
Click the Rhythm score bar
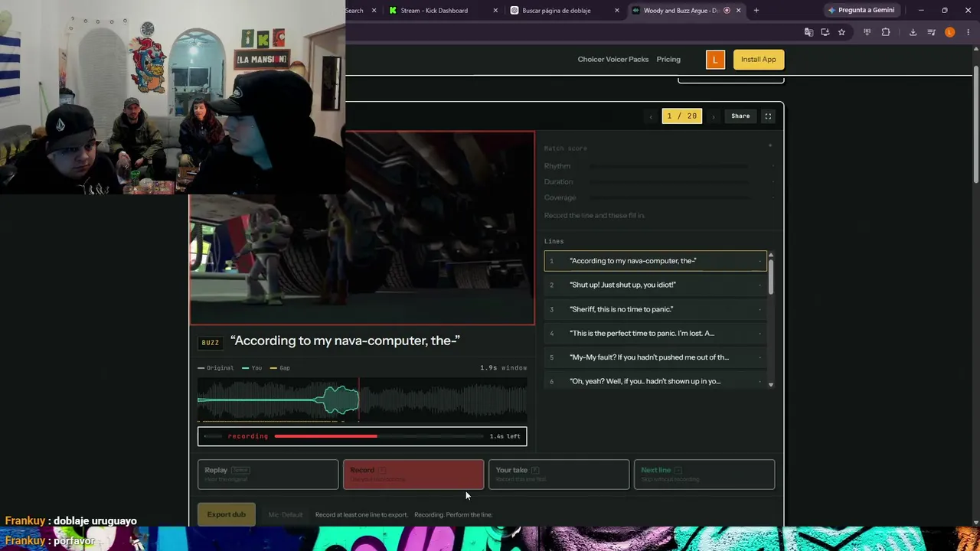tap(668, 166)
